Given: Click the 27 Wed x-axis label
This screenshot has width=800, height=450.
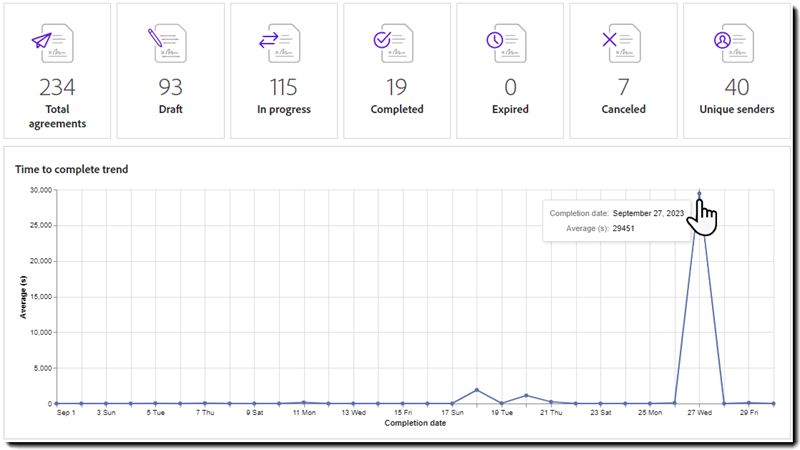Looking at the screenshot, I should click(699, 413).
